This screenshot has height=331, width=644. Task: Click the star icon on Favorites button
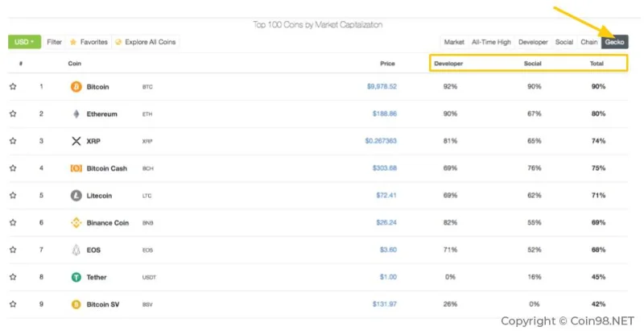pyautogui.click(x=73, y=42)
